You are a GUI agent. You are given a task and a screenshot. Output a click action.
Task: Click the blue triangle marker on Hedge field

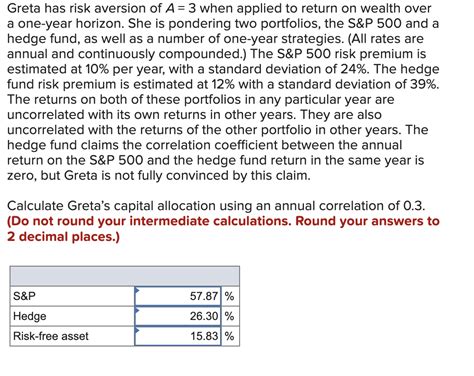coord(137,310)
